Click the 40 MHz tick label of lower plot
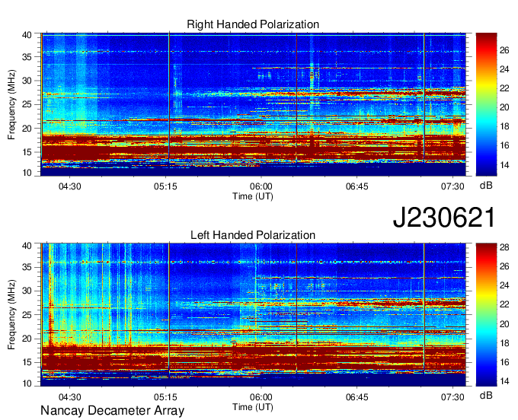This screenshot has height=420, width=518. 27,246
